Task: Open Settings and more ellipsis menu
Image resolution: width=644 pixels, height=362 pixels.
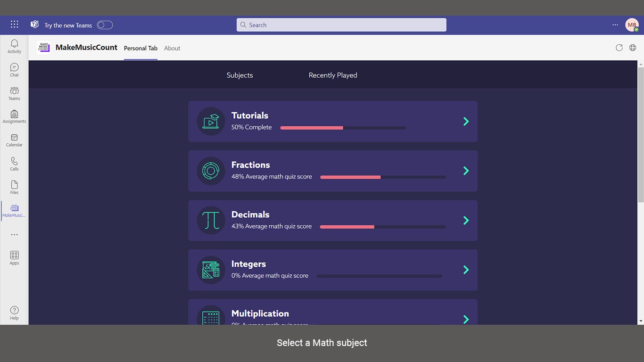Action: coord(615,25)
